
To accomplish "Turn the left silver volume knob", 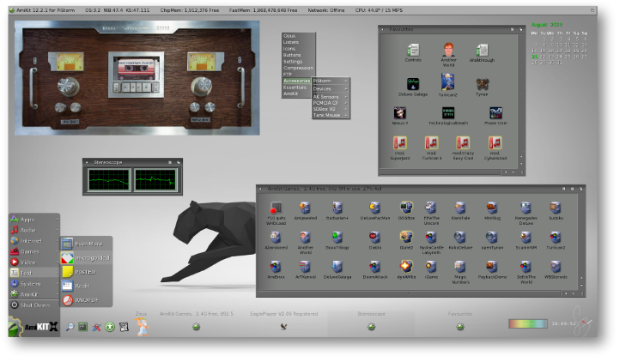I will pyautogui.click(x=68, y=86).
